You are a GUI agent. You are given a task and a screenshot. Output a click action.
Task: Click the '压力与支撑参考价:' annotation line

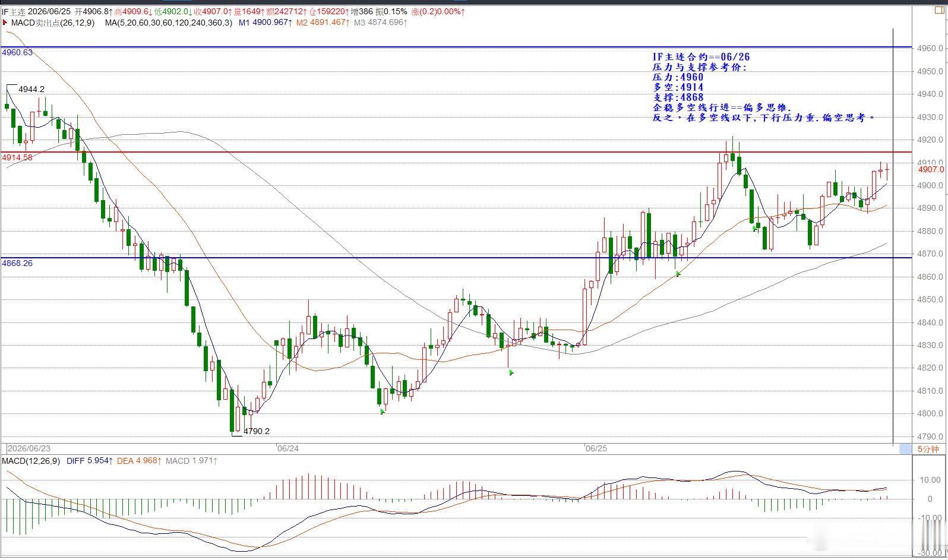coord(700,67)
